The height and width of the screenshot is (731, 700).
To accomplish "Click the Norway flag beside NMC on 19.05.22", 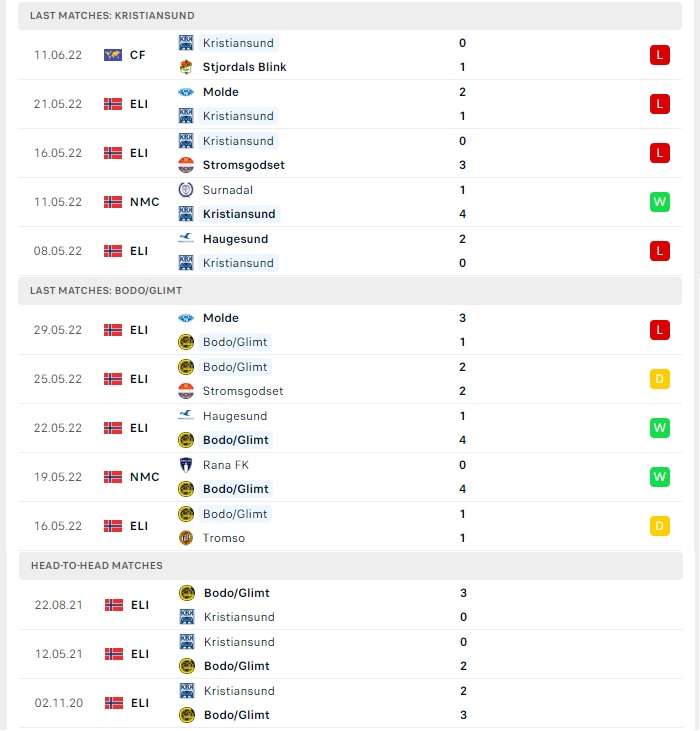I will point(113,477).
